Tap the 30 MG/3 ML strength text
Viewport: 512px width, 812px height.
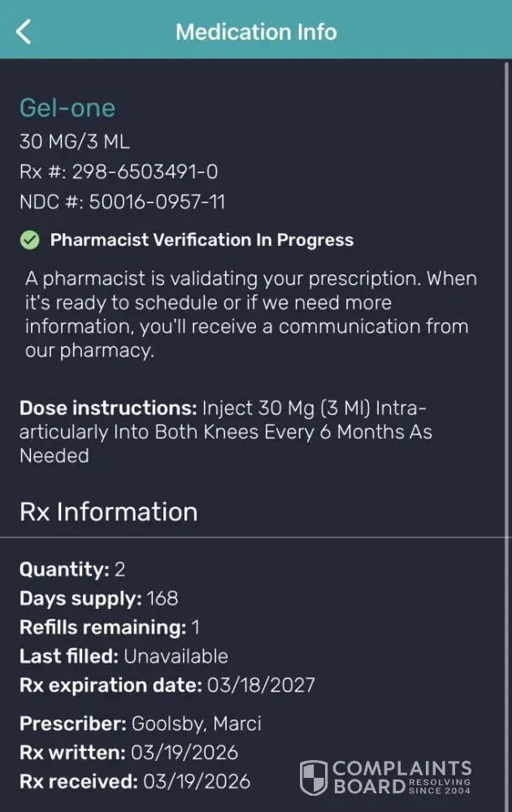pyautogui.click(x=75, y=141)
